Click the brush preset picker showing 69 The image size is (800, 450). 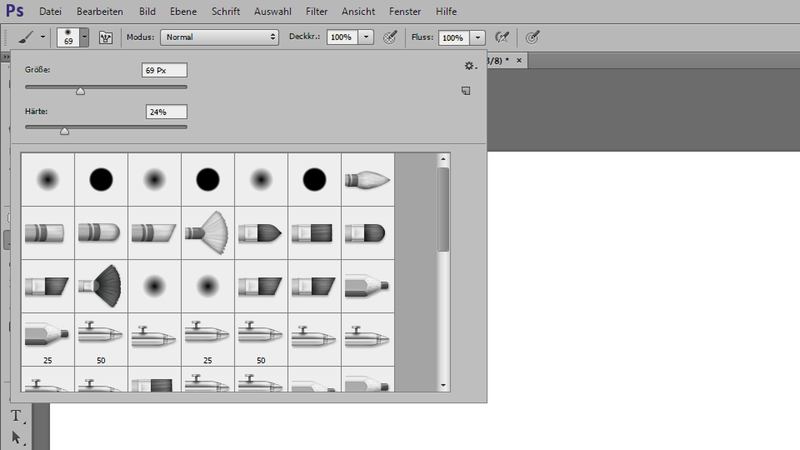point(72,37)
